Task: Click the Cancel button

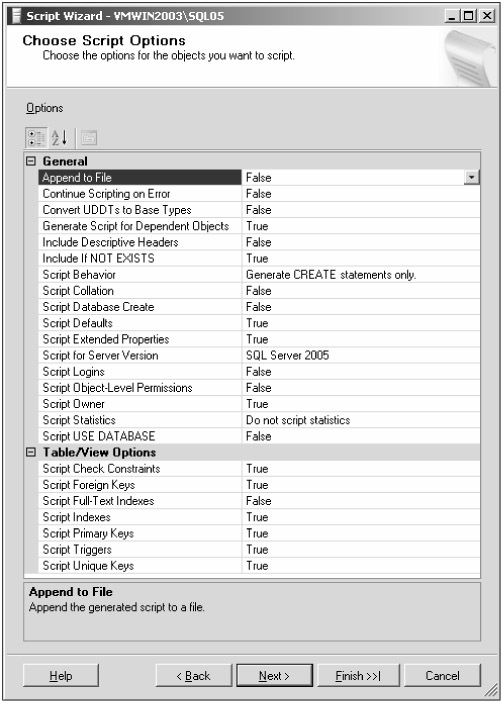Action: [442, 676]
